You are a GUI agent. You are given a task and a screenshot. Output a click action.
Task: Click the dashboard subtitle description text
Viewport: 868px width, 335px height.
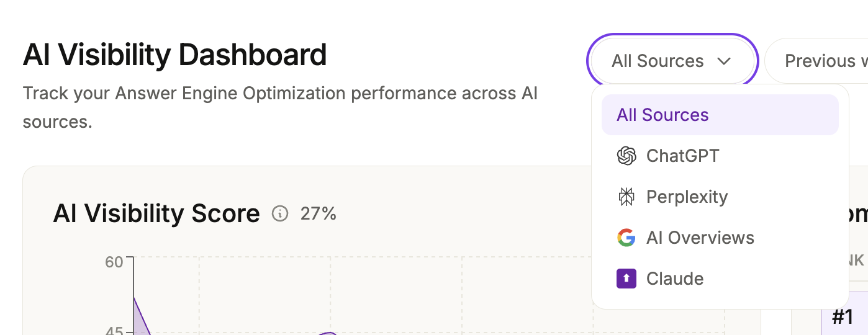click(280, 107)
